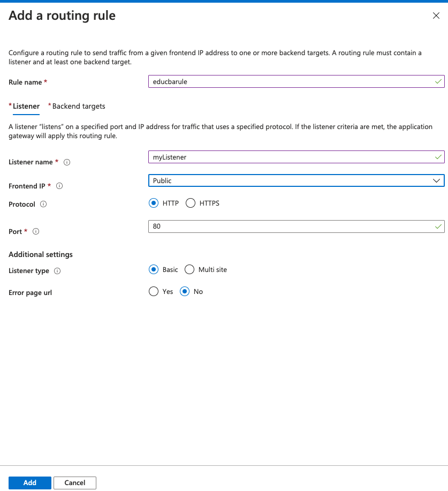Cancel the routing rule dialog
The image size is (448, 491).
click(75, 482)
